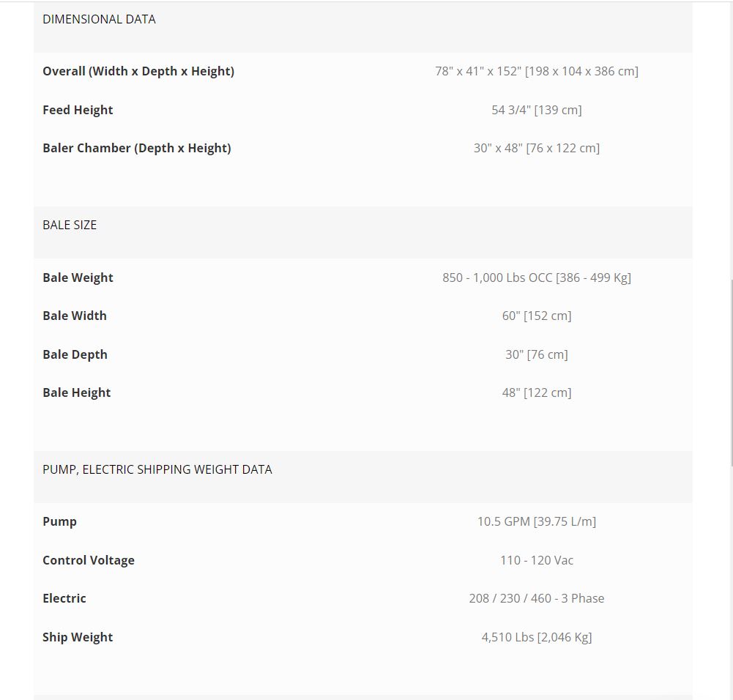Click the Overall (Width x Depth x Height) label
The image size is (733, 700).
pyautogui.click(x=138, y=72)
